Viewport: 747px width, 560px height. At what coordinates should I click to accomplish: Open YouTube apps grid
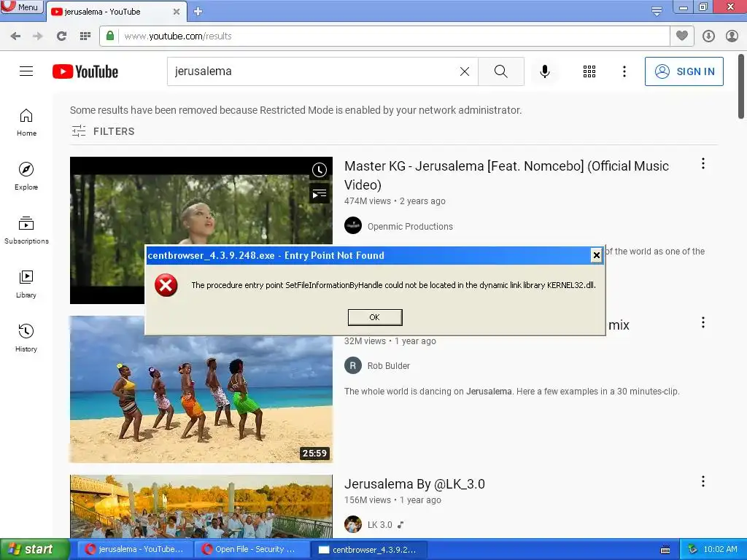coord(589,71)
